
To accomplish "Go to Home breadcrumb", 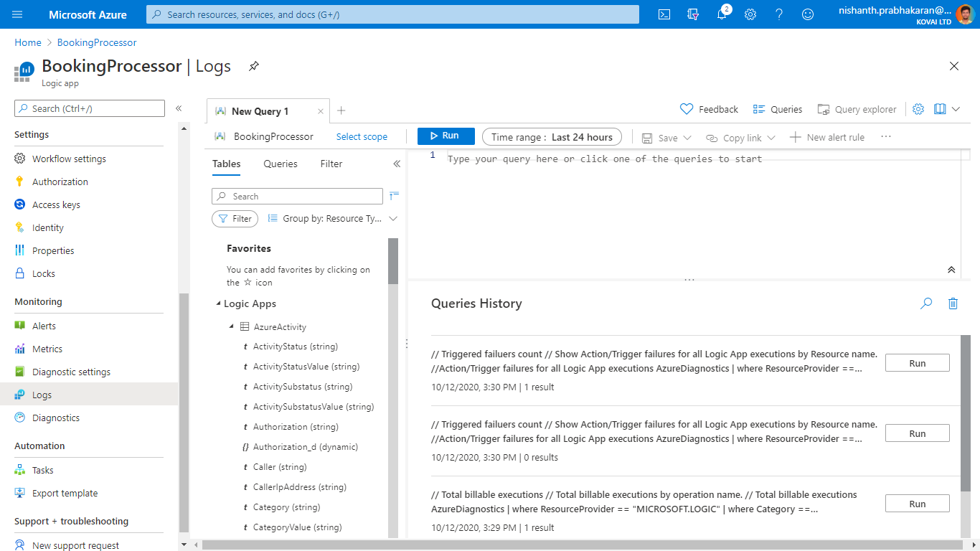I will point(28,42).
